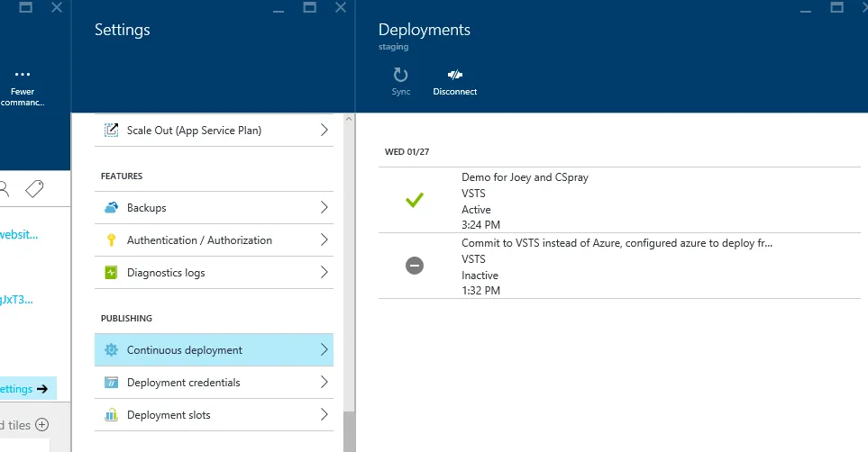
Task: Click the Disconnect icon
Action: 454,76
